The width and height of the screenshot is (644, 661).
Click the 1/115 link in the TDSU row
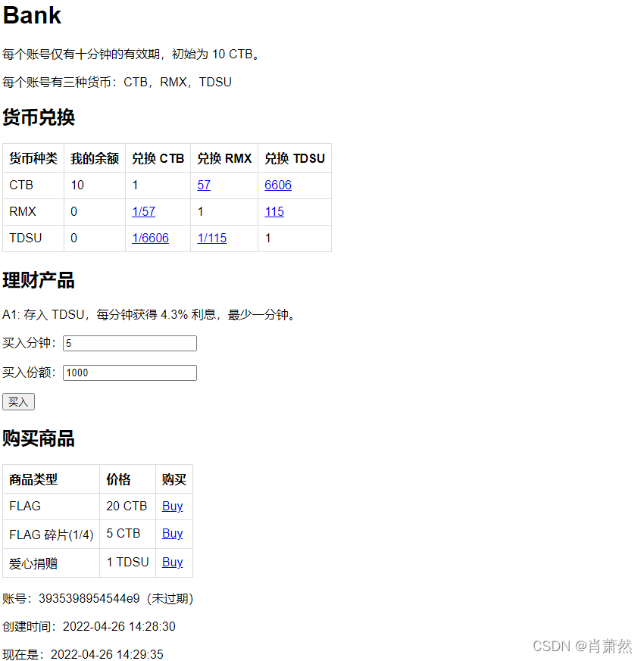point(211,239)
